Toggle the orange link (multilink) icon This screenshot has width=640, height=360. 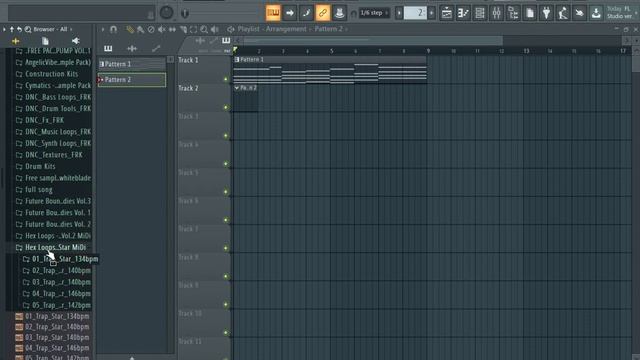322,13
